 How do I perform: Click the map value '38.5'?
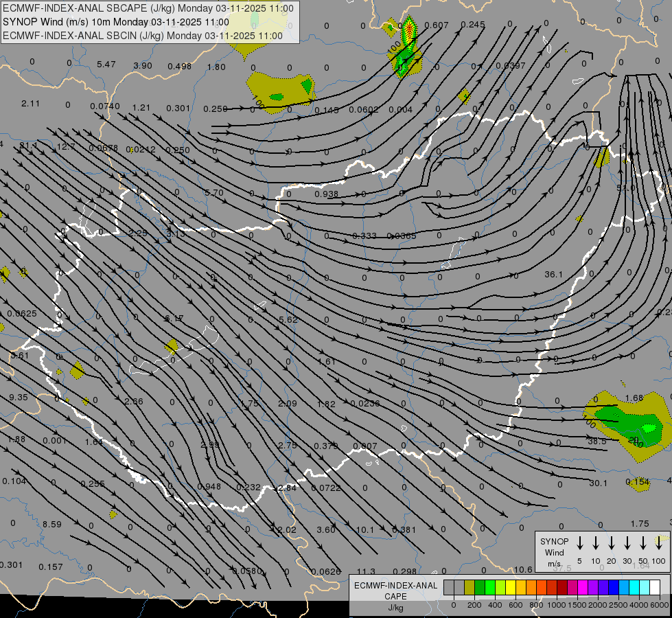597,441
